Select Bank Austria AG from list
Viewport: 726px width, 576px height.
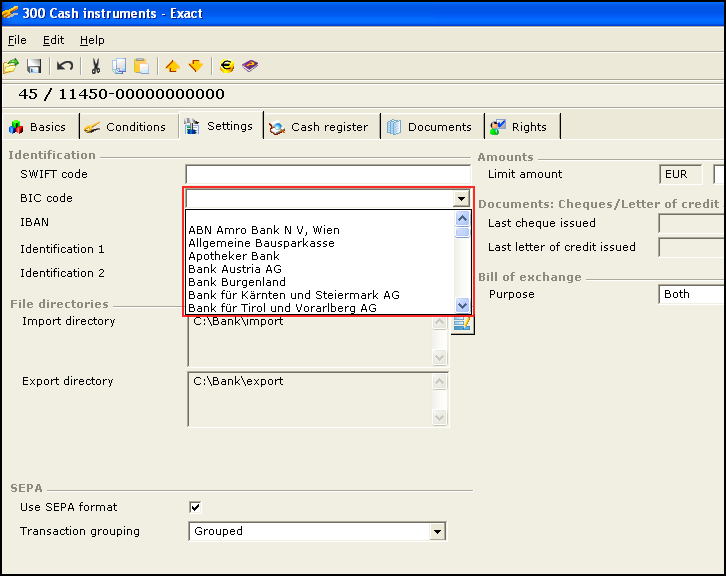click(x=235, y=269)
